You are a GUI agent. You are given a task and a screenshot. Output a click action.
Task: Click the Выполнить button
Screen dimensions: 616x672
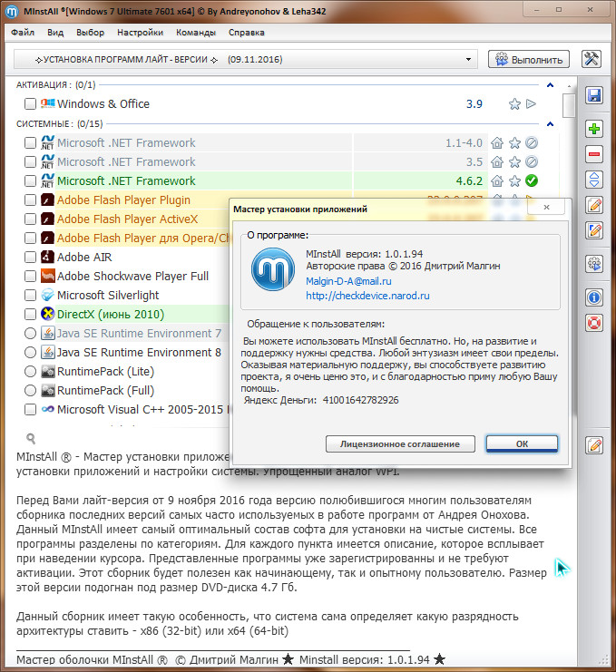pyautogui.click(x=529, y=60)
